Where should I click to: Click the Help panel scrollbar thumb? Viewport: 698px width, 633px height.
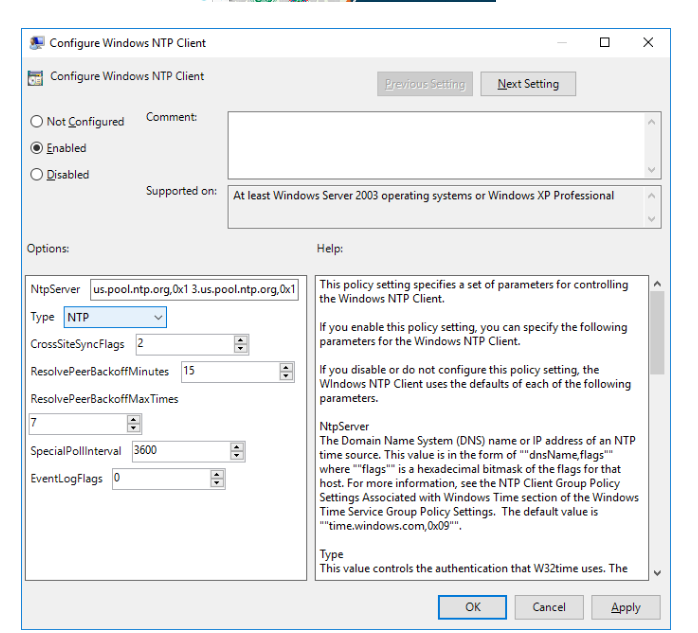(657, 333)
